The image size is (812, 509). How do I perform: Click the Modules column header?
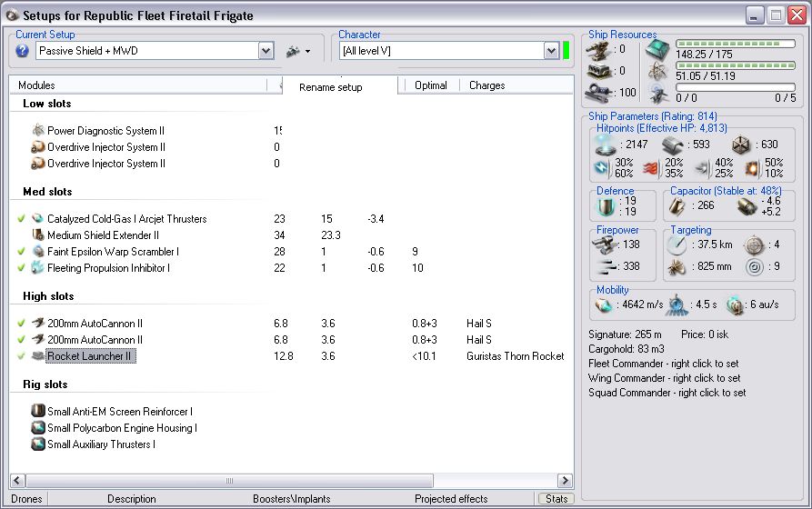[x=36, y=85]
